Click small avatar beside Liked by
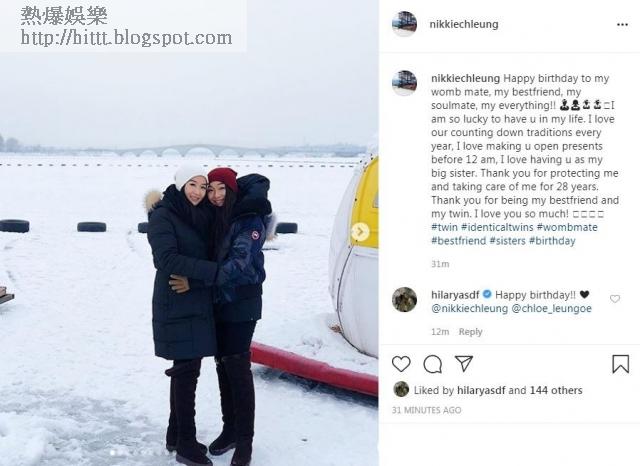The width and height of the screenshot is (640, 466). coord(401,390)
